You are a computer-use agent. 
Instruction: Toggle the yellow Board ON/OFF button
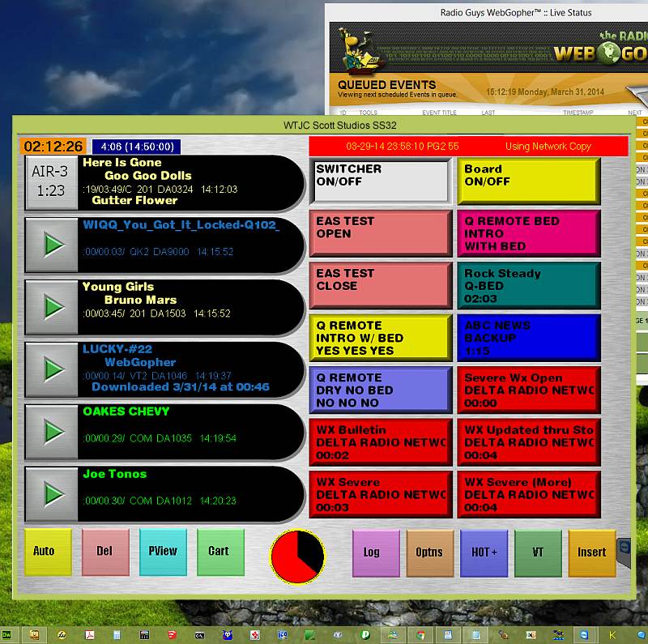[x=528, y=181]
